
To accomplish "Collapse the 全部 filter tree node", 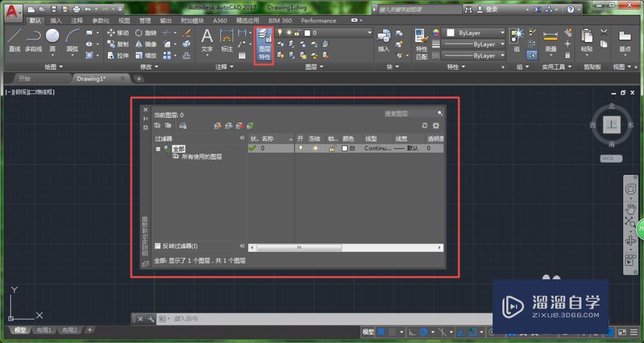I will pyautogui.click(x=158, y=149).
